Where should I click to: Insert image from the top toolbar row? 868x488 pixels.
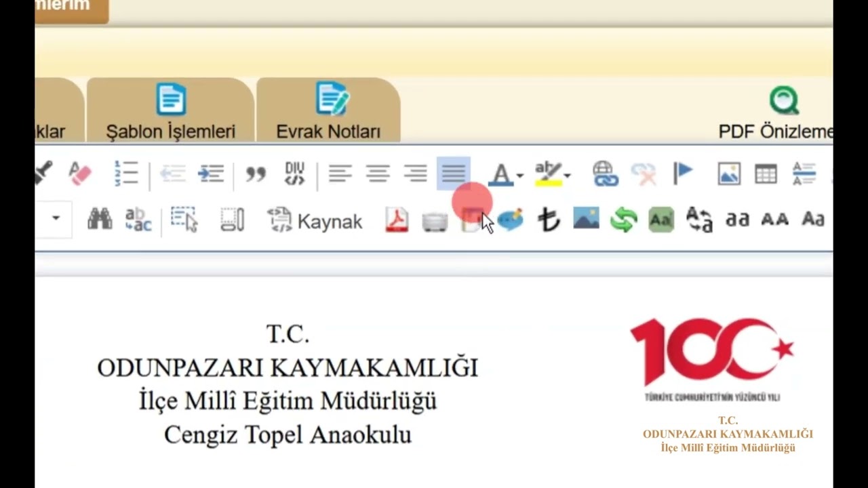(729, 174)
